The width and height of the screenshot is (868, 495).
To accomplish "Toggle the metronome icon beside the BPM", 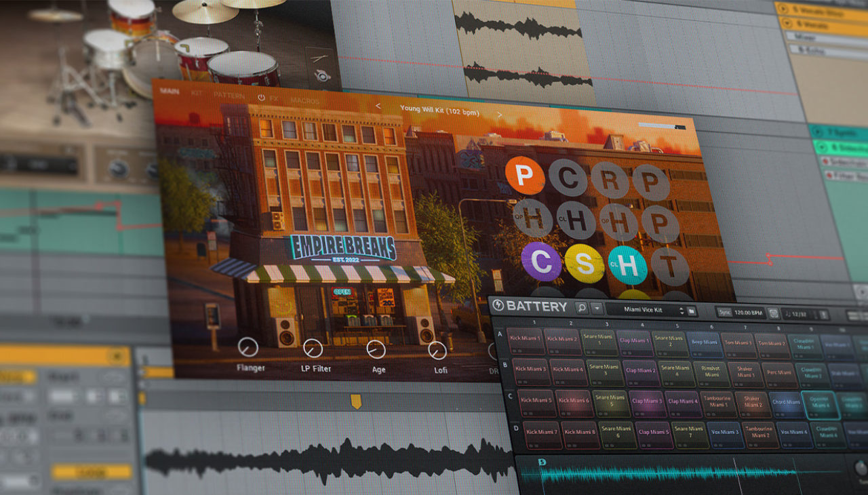I will 774,314.
